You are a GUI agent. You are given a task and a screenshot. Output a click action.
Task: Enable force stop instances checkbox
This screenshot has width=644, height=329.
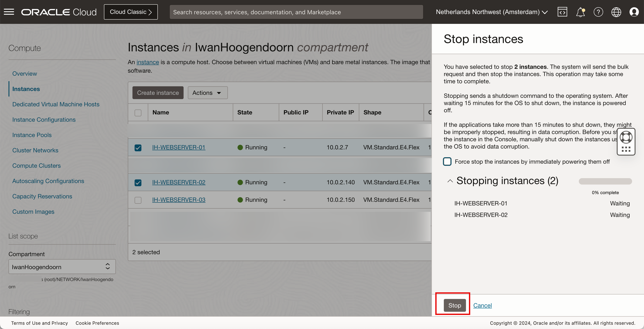(447, 162)
